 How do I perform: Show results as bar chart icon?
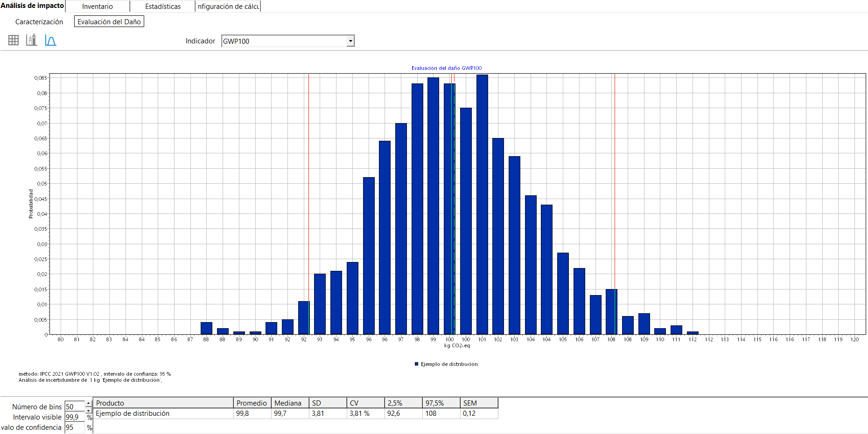32,40
